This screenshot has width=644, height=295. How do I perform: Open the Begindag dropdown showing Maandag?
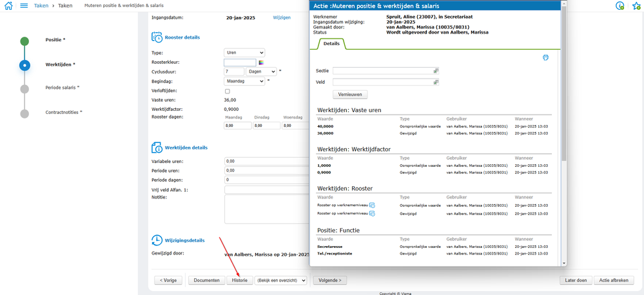(x=244, y=82)
